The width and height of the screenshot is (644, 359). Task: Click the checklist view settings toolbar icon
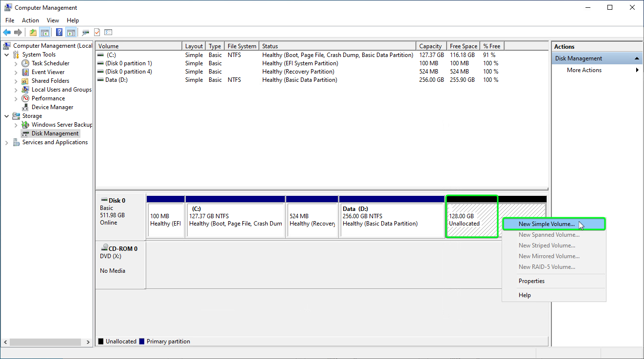pyautogui.click(x=108, y=33)
